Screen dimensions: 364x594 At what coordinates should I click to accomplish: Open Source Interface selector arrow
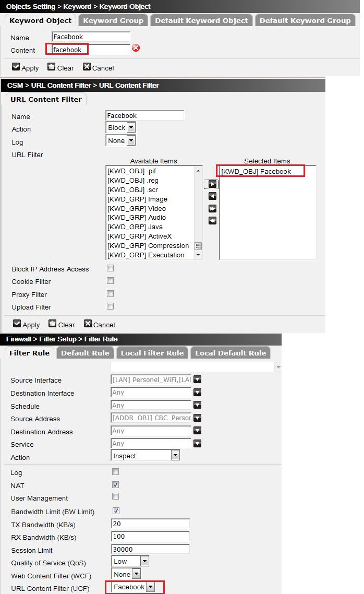pos(198,380)
